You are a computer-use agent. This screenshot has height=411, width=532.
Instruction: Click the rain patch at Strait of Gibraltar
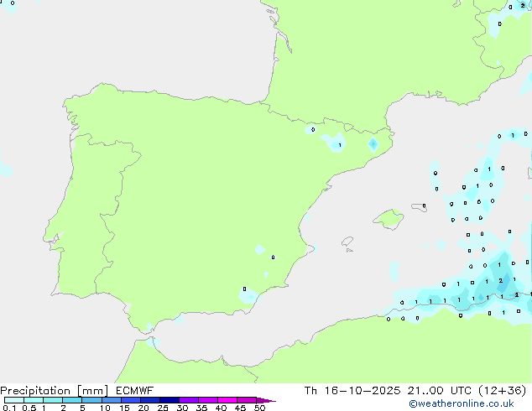[152, 341]
